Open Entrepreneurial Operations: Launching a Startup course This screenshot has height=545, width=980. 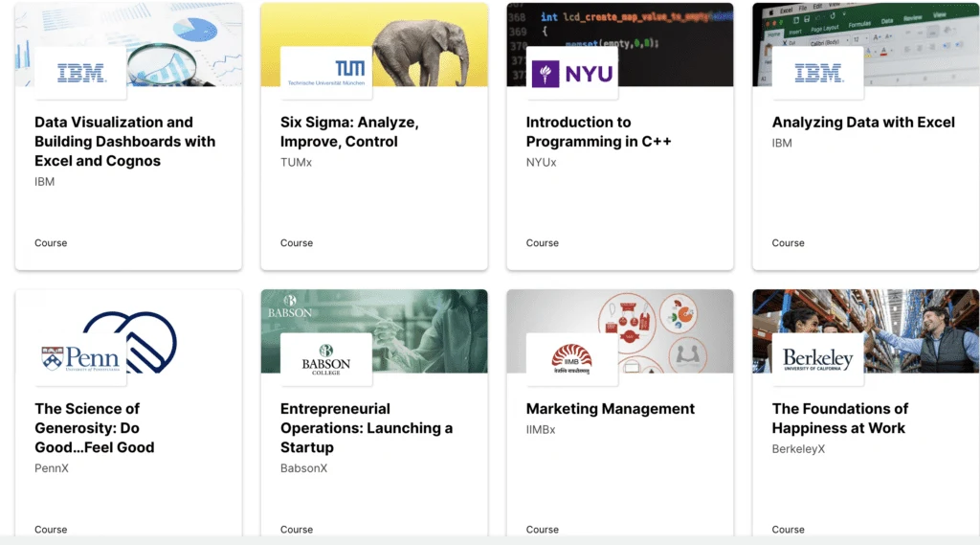point(367,428)
